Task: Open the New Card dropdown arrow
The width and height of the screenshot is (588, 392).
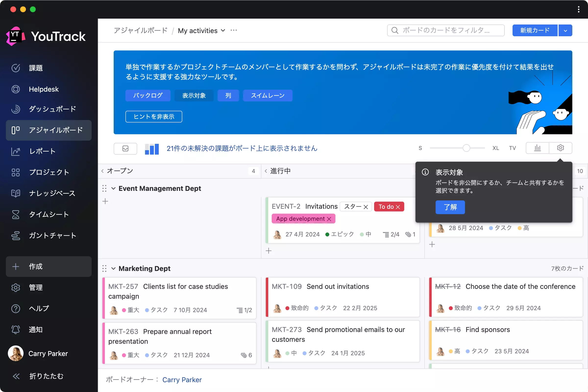Action: pyautogui.click(x=565, y=30)
